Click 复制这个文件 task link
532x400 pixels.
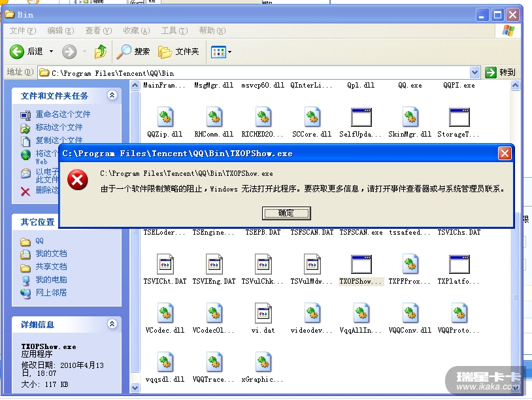59,140
